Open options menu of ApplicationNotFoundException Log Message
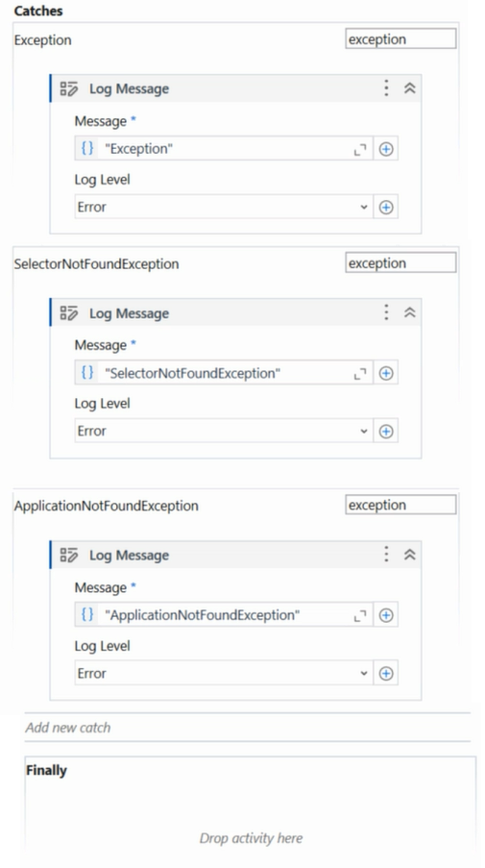Image resolution: width=485 pixels, height=868 pixels. [386, 555]
